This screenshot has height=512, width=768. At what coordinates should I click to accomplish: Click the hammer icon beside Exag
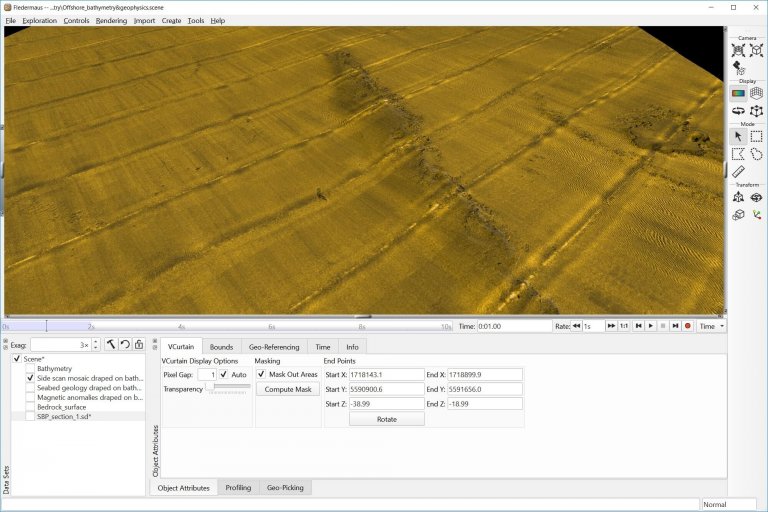[111, 344]
